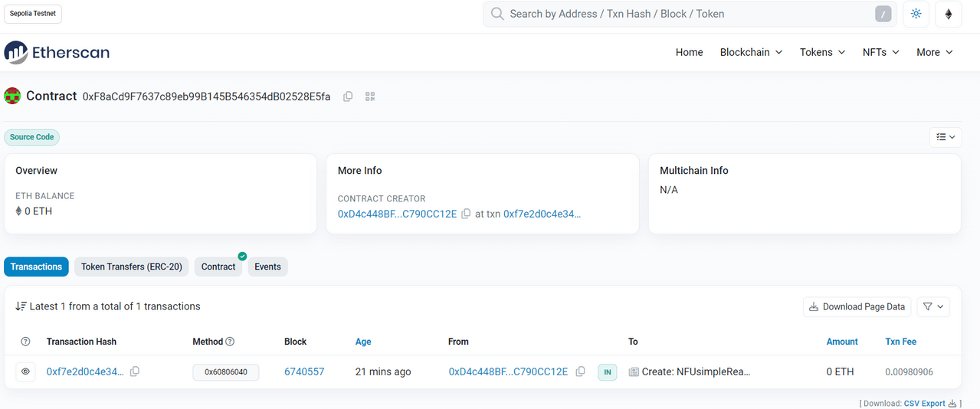Focus the address search input field
The width and height of the screenshot is (980, 409).
[688, 14]
